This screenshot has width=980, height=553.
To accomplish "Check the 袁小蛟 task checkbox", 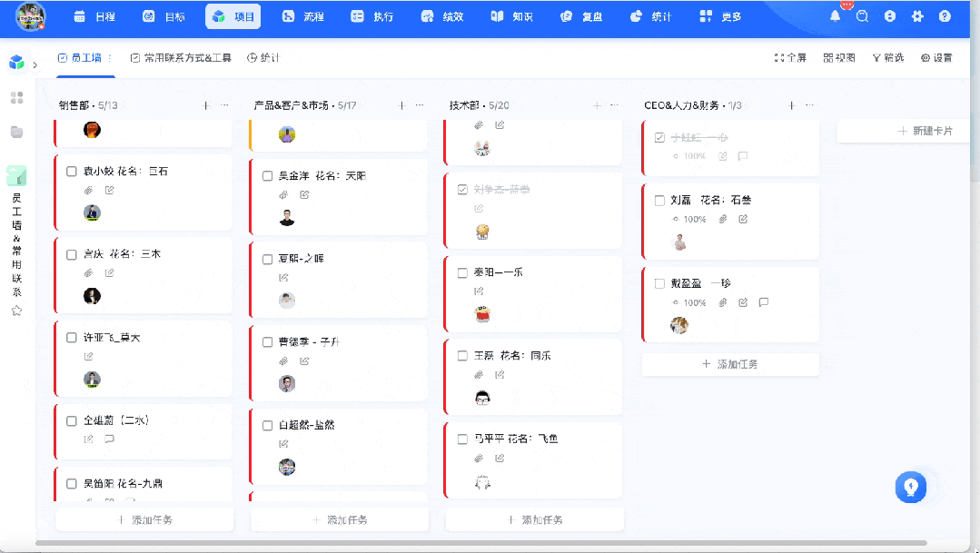I will coord(72,172).
